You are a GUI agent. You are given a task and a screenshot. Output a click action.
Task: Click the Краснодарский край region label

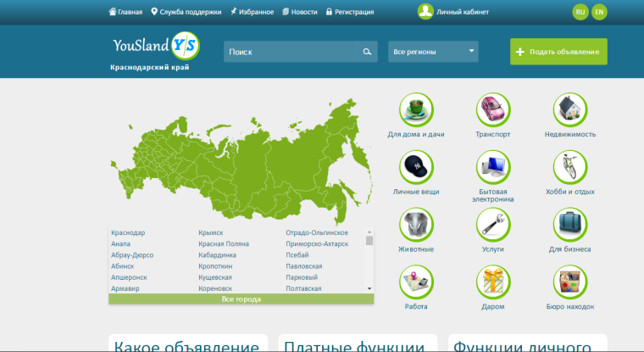(x=150, y=68)
